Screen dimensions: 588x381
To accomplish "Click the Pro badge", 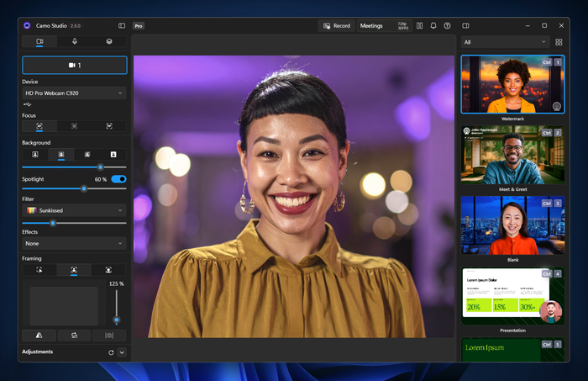I will click(139, 26).
